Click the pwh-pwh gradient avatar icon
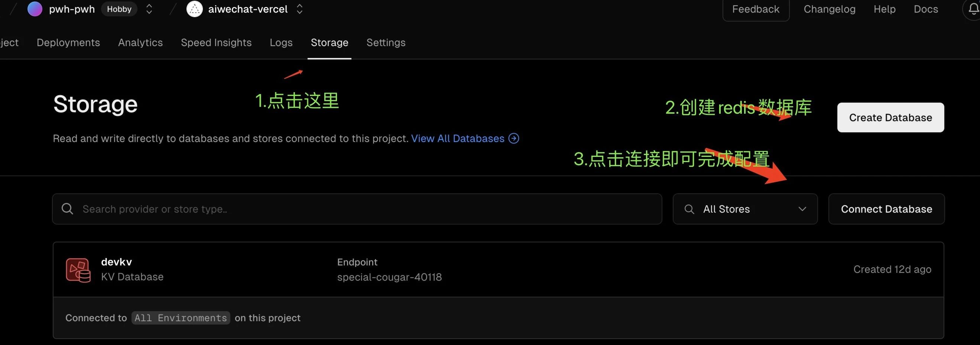980x345 pixels. coord(35,9)
